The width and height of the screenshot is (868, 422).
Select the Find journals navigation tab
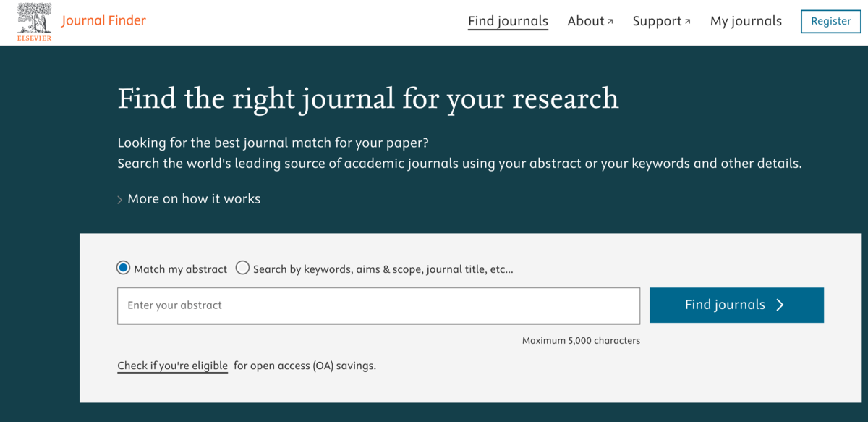pyautogui.click(x=508, y=22)
